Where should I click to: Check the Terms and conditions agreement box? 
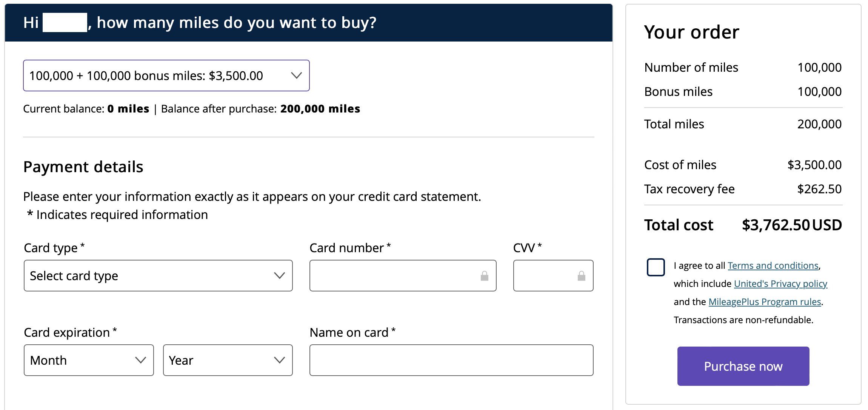coord(656,267)
